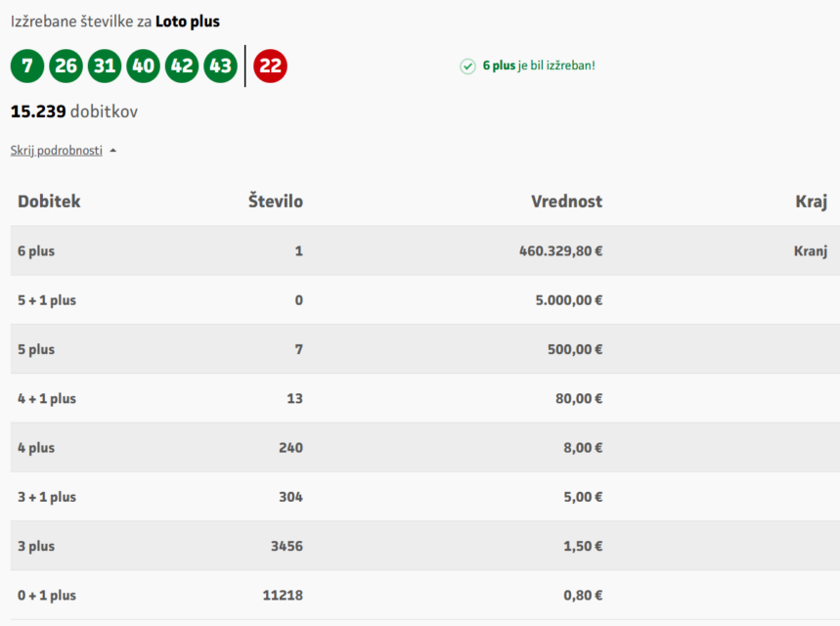Click the green ball number 7
Image resolution: width=840 pixels, height=626 pixels.
tap(27, 66)
